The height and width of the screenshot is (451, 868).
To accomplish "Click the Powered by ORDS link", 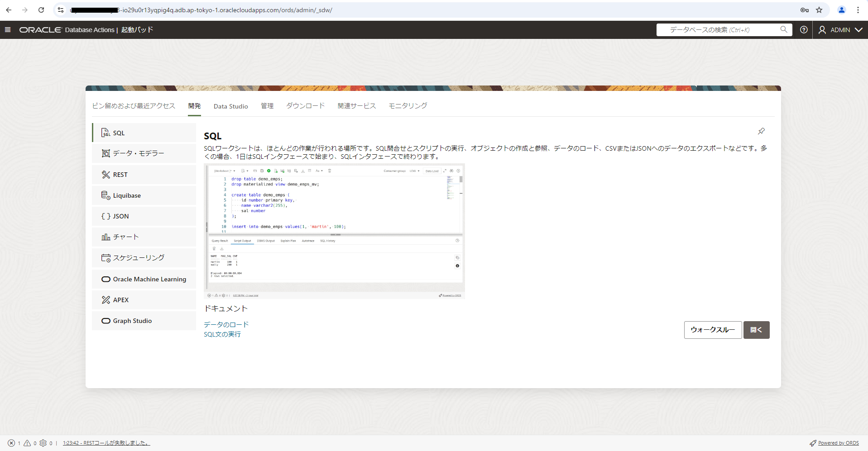I will coord(838,443).
